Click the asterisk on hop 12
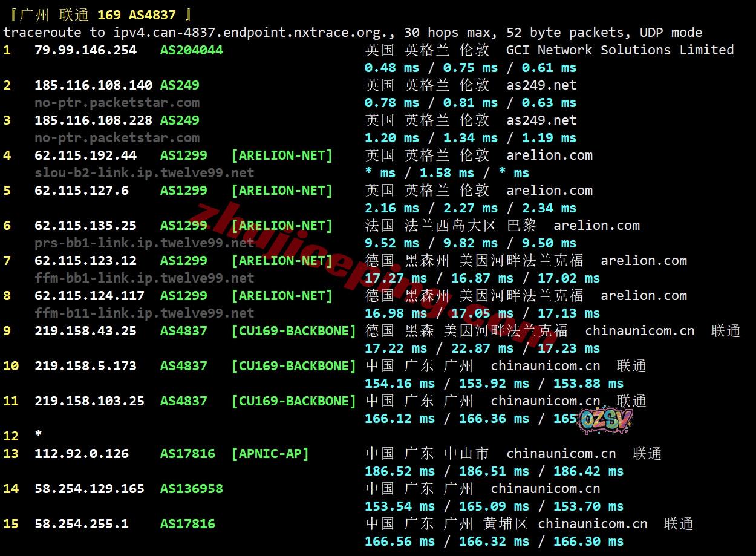The width and height of the screenshot is (756, 556). [x=39, y=436]
